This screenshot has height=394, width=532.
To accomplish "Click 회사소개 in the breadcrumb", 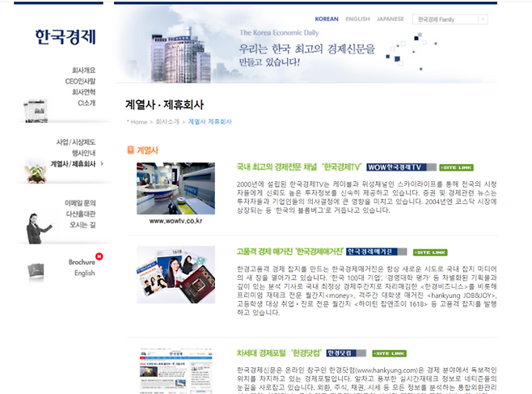I will point(167,121).
